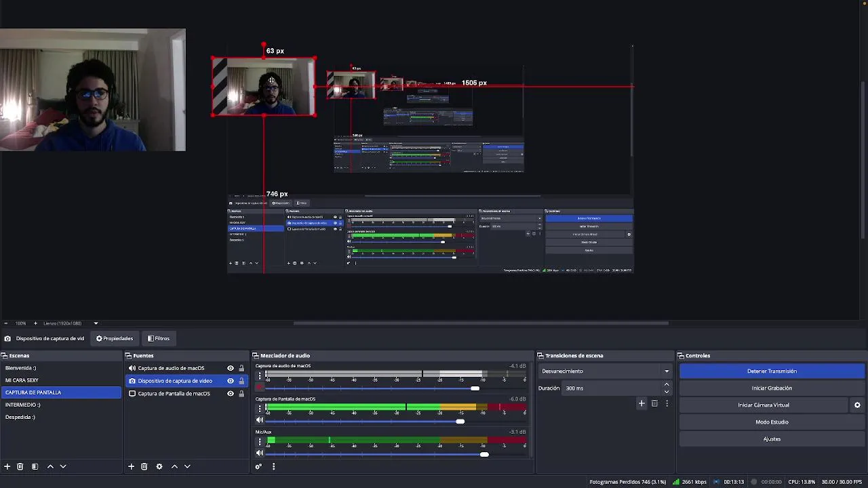Open audio mixer three-dot menu at bottom
This screenshot has height=488, width=868.
click(273, 466)
